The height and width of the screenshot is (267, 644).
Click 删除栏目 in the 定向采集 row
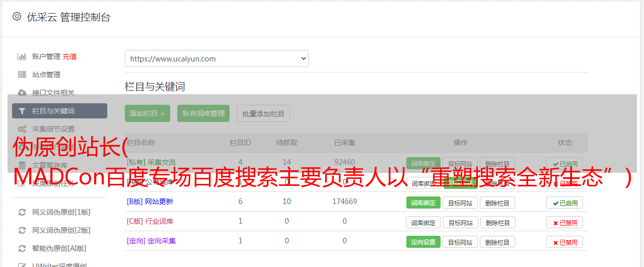pyautogui.click(x=497, y=242)
